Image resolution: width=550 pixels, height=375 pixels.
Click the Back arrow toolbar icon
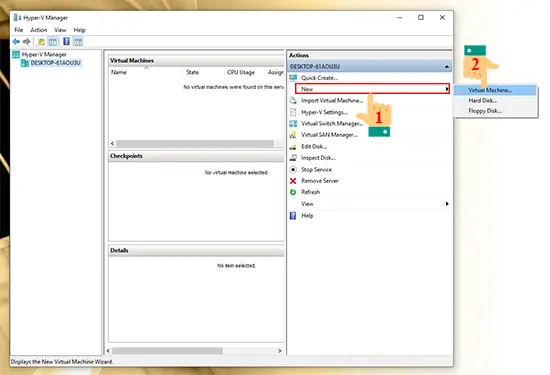click(16, 42)
